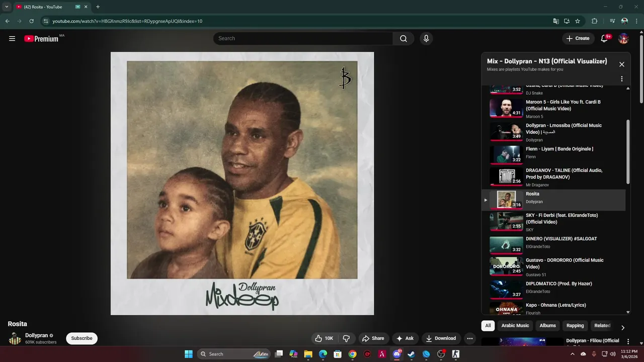Create new content button

pyautogui.click(x=578, y=38)
